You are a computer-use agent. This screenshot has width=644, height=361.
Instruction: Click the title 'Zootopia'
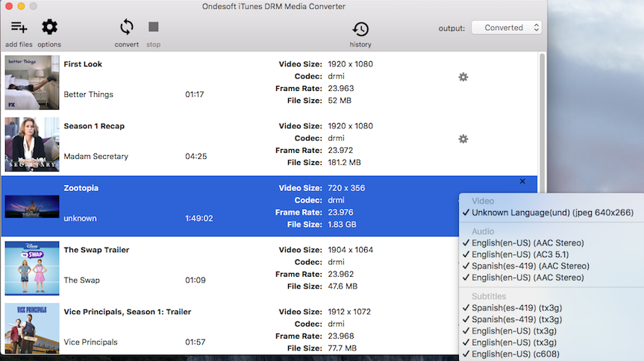pyautogui.click(x=81, y=188)
